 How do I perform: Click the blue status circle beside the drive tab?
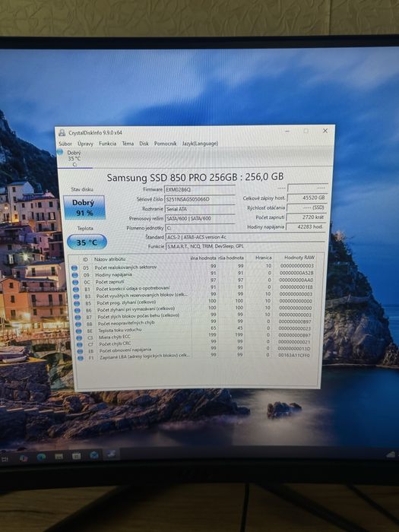coord(60,152)
